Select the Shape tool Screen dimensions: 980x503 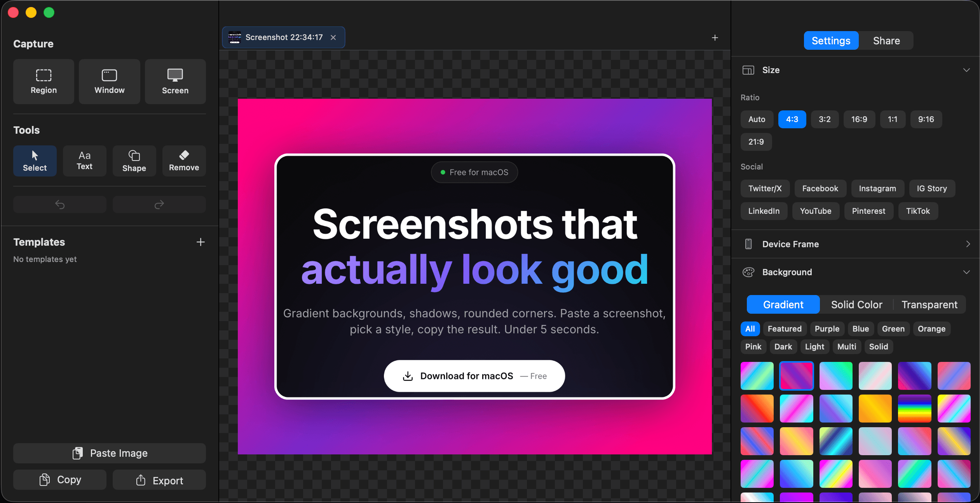click(x=134, y=161)
